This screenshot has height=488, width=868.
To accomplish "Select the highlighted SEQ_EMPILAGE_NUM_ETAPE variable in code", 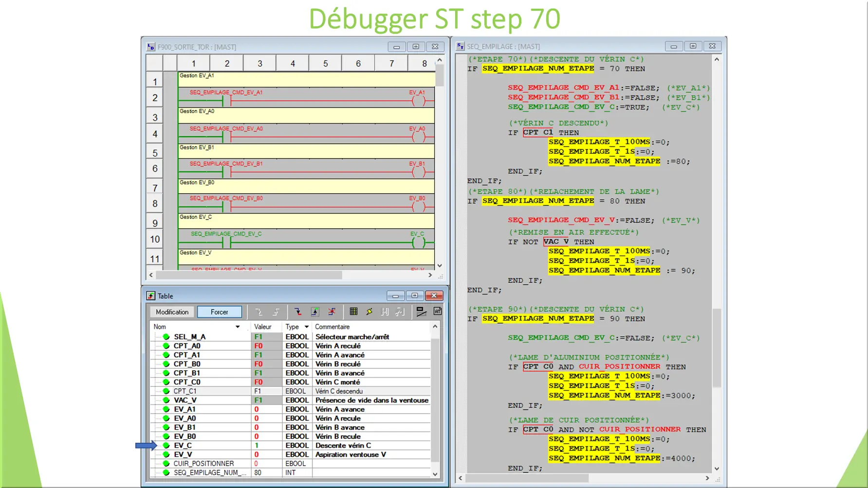I will click(x=538, y=68).
